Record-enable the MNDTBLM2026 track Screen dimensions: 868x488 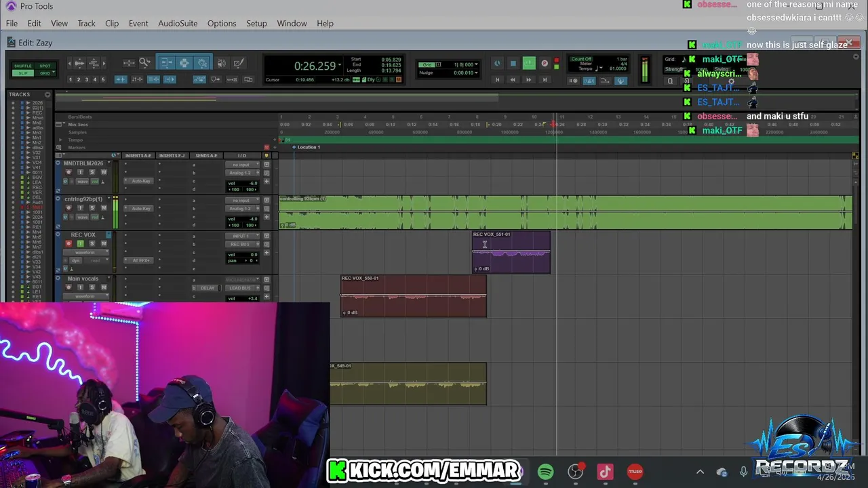68,172
